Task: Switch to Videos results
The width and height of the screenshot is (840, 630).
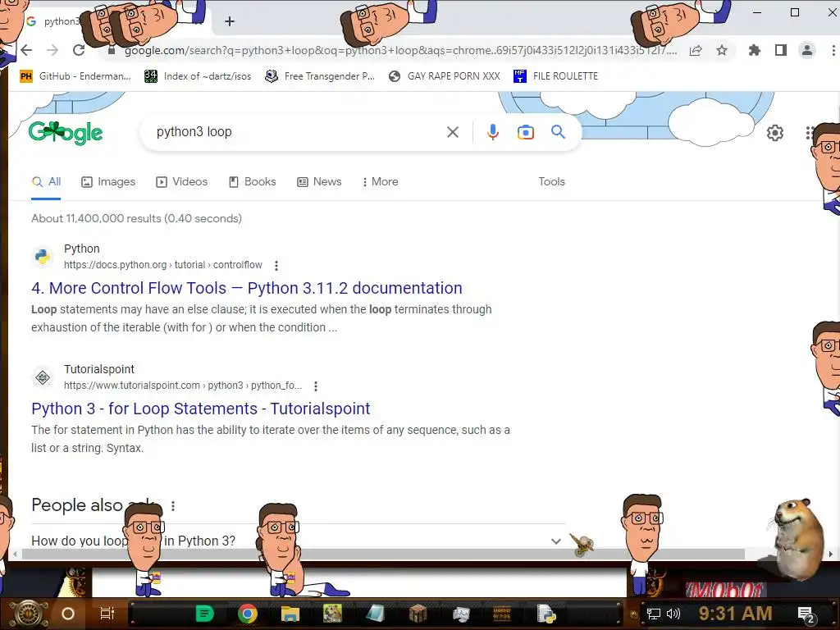Action: tap(181, 182)
